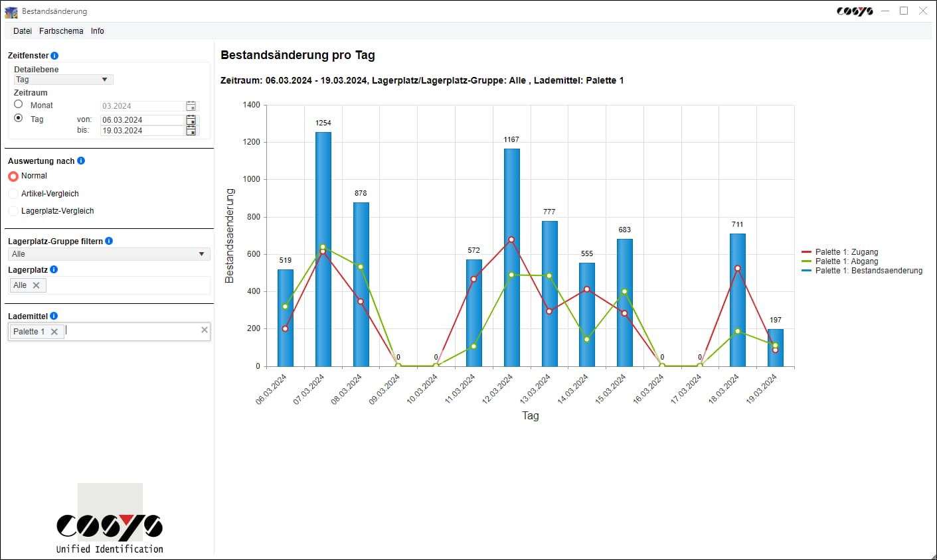
Task: Click the Lademittel info icon
Action: point(54,316)
